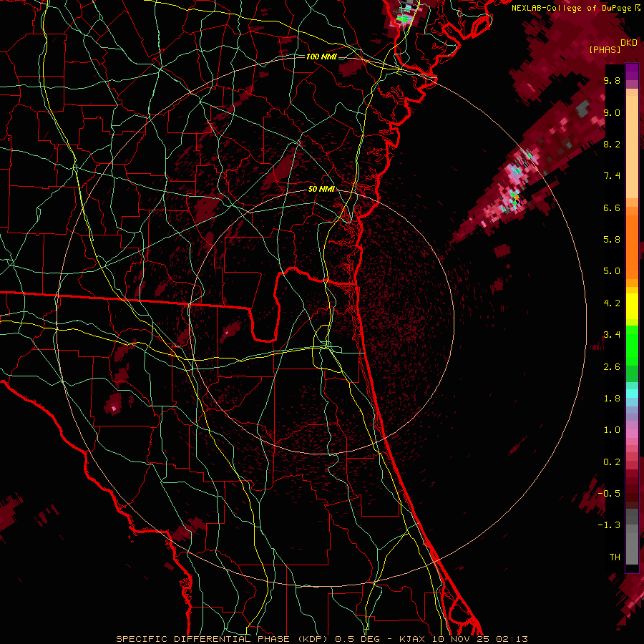644x644 pixels.
Task: Select the yellow band beside 4.2
Action: click(632, 306)
